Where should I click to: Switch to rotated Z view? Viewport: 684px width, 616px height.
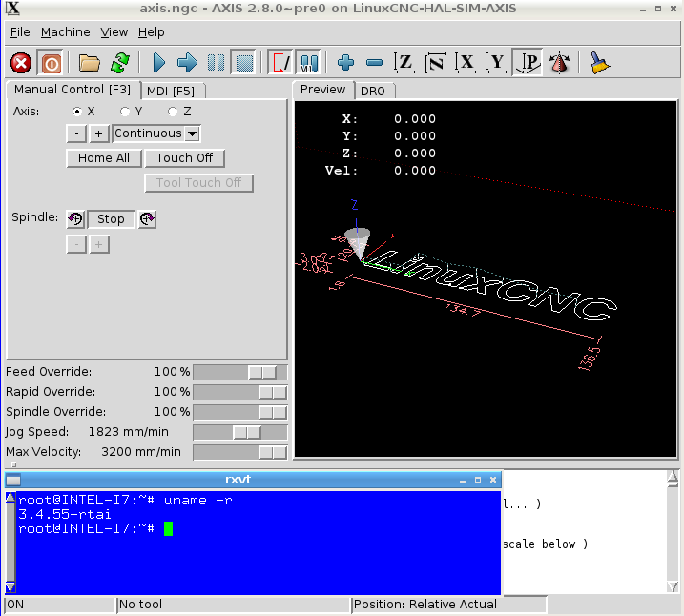(435, 63)
